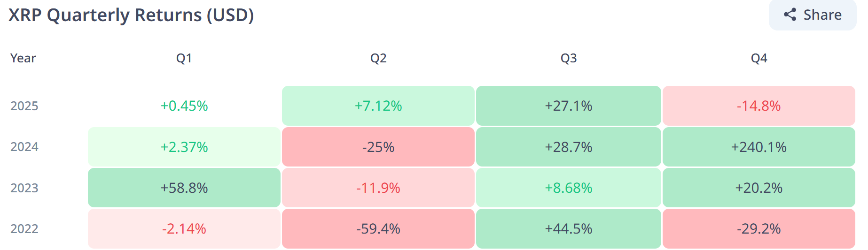
Task: Click the -25% cell for Q2 2024
Action: 378,147
